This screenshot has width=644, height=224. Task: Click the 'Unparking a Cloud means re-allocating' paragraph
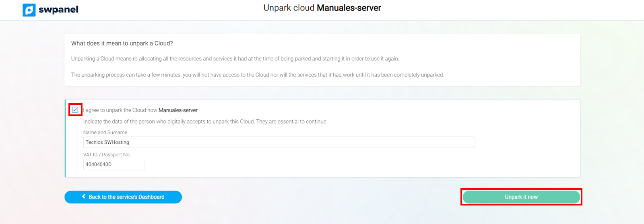(235, 59)
